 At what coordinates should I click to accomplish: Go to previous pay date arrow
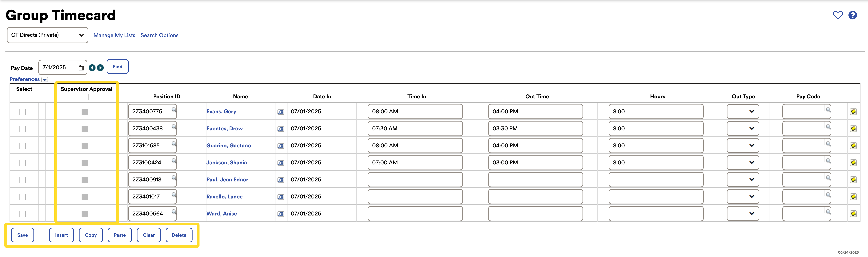pyautogui.click(x=92, y=68)
